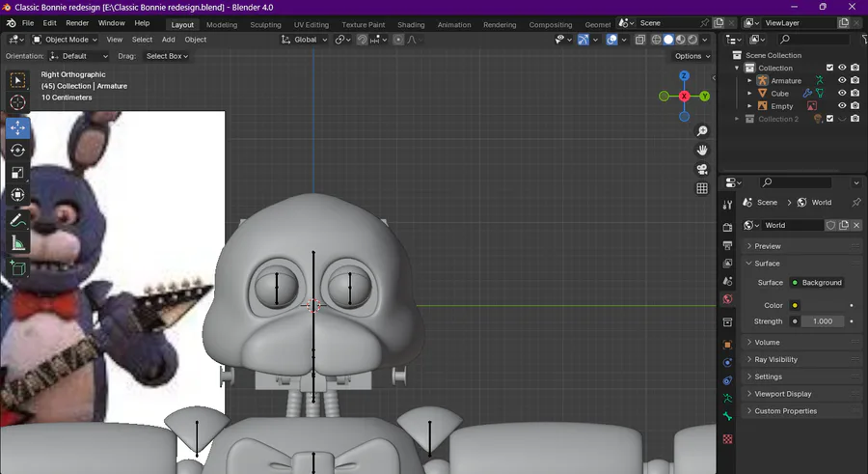The image size is (868, 474).
Task: Toggle X-Ray display mode
Action: (x=640, y=40)
